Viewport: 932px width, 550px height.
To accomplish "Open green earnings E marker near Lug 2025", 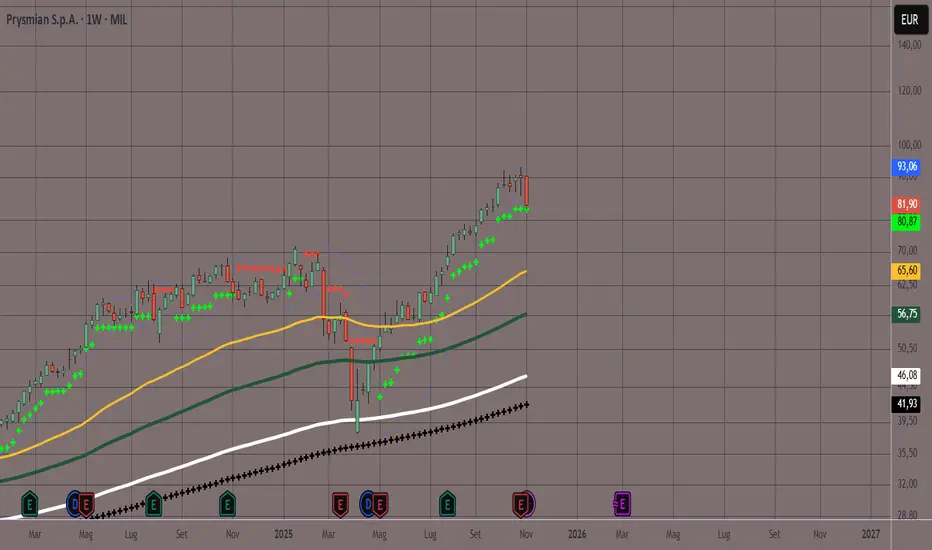I will click(447, 504).
